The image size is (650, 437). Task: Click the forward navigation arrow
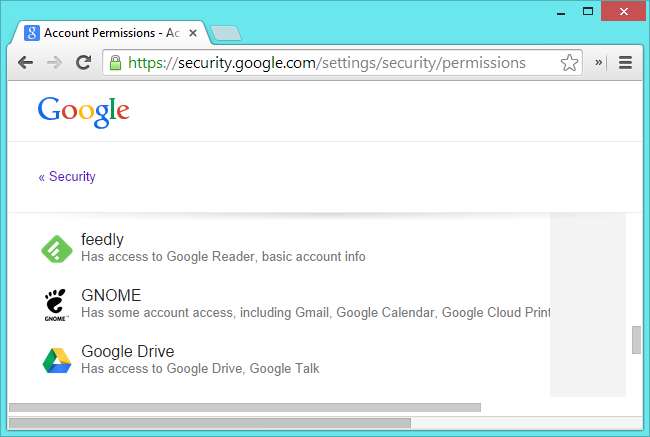(54, 62)
